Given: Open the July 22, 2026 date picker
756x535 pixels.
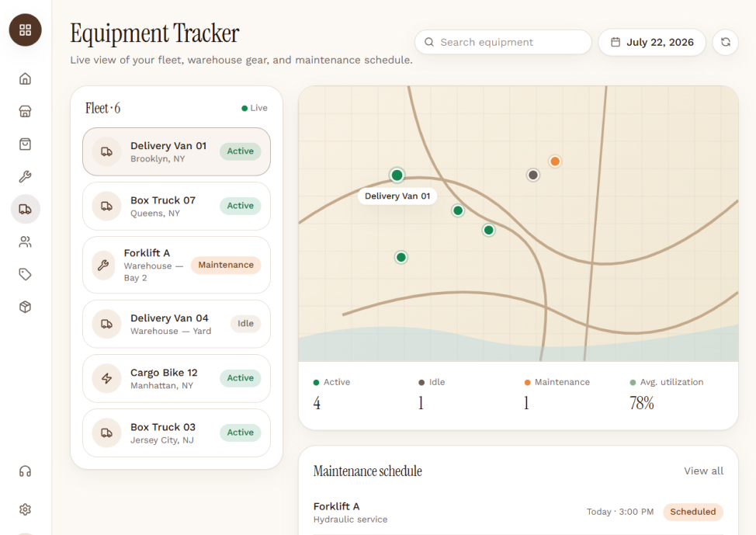Looking at the screenshot, I should [652, 42].
